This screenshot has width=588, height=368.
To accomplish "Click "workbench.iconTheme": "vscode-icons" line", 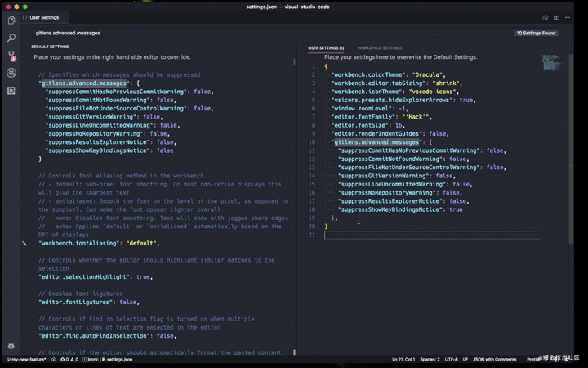I will [x=395, y=92].
